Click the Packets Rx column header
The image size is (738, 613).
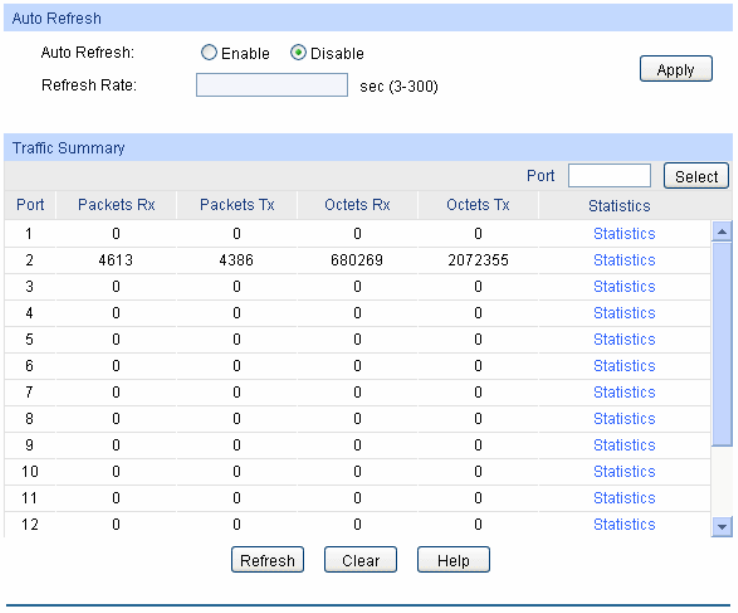116,205
